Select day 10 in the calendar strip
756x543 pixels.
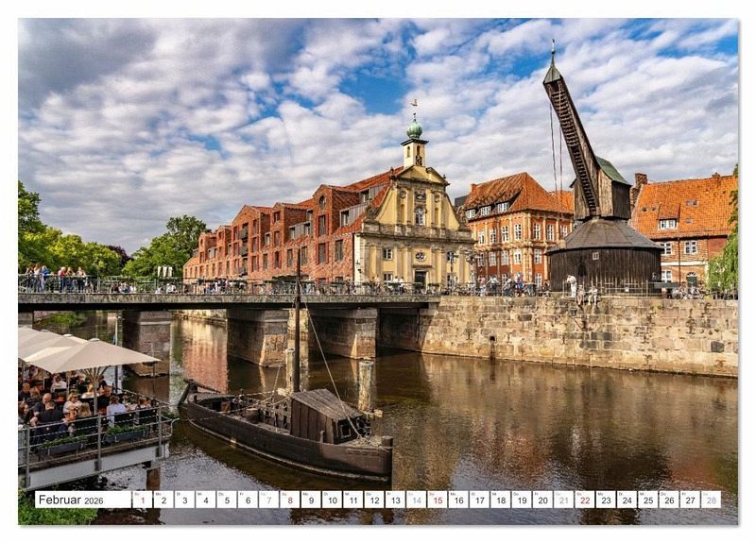pyautogui.click(x=333, y=500)
